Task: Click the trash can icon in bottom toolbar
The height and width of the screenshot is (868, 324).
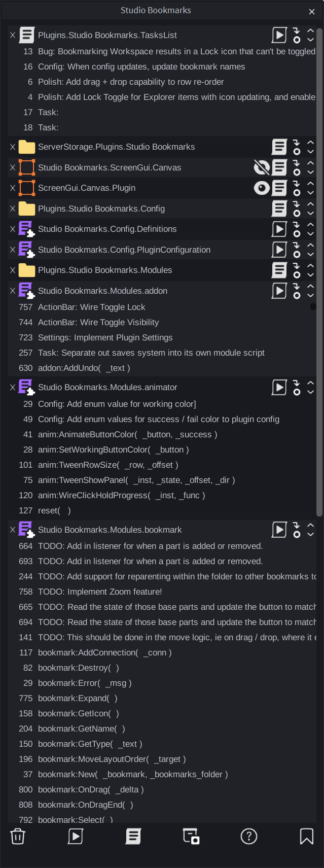Action: [x=18, y=837]
